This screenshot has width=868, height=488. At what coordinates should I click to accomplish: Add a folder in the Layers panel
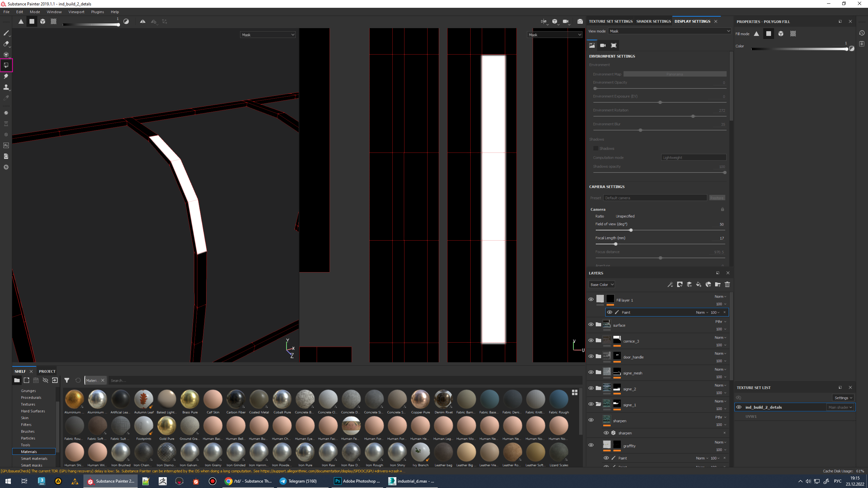coord(718,285)
